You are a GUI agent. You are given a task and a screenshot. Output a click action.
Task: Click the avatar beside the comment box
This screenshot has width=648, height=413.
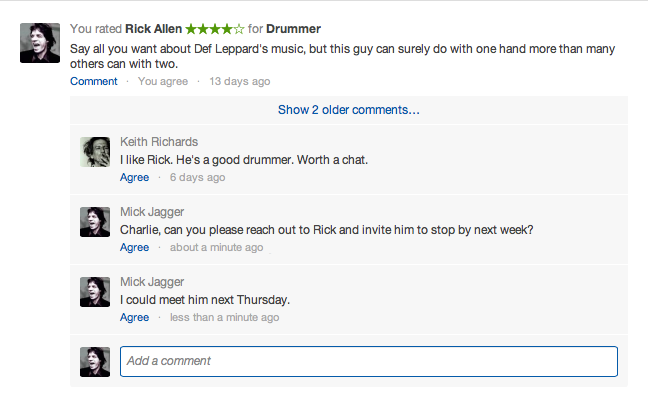point(95,362)
